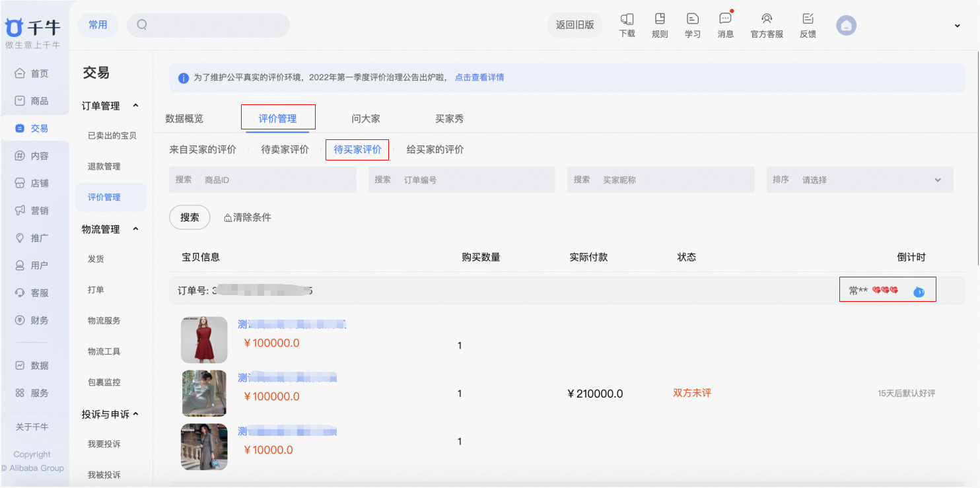
Task: Switch to the 数据概览 tab
Action: [x=184, y=119]
